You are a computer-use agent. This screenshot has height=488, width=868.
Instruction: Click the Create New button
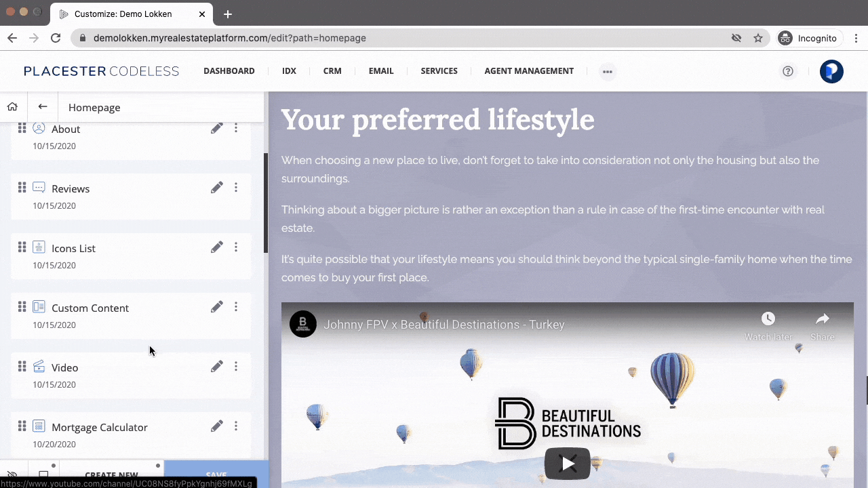[x=111, y=475]
